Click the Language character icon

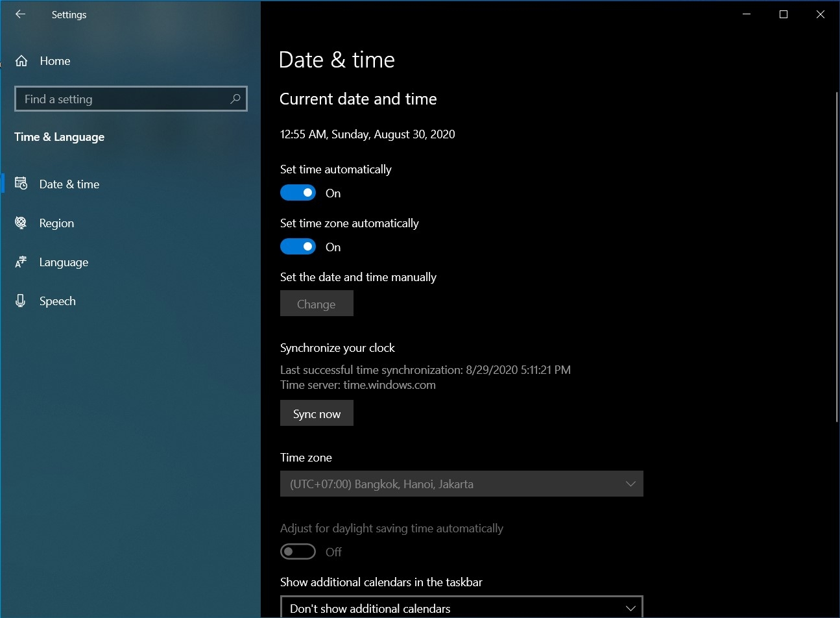(21, 262)
